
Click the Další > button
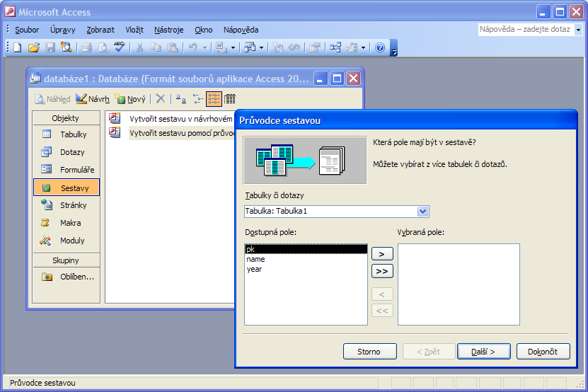coord(484,352)
